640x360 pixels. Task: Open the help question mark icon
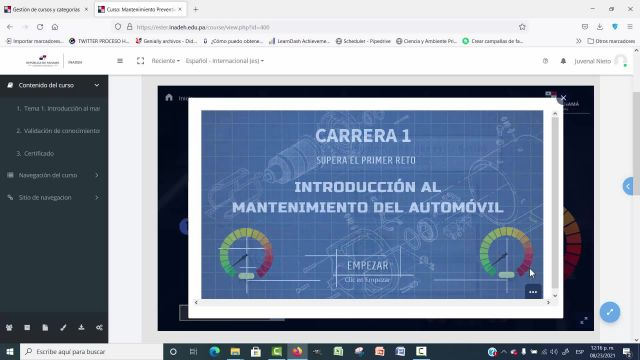[x=545, y=61]
